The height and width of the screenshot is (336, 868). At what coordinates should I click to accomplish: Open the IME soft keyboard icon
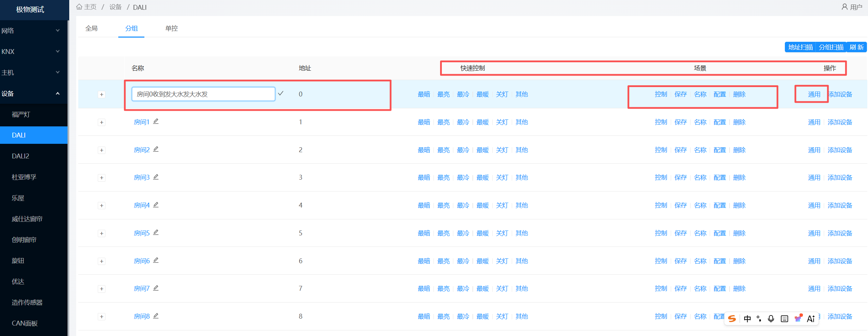[x=785, y=319]
